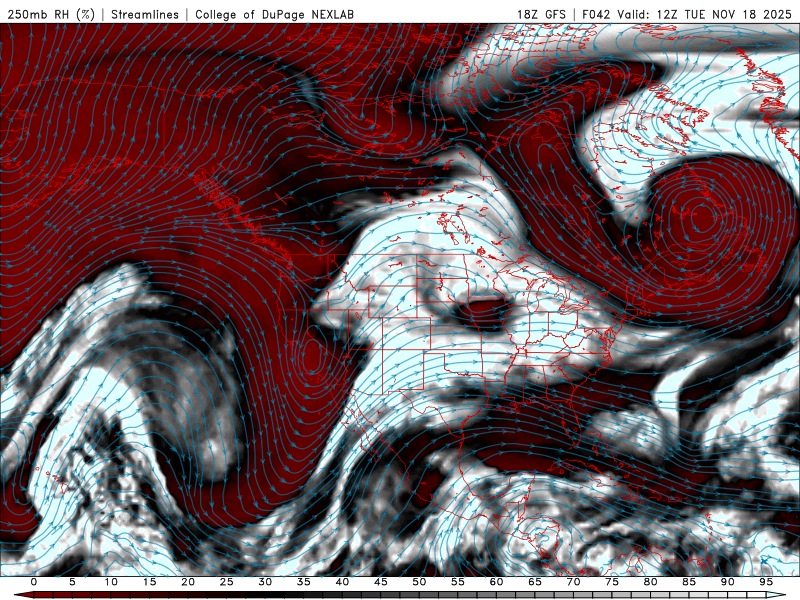Click the color scale value "50"
Viewport: 800px width, 600px height.
[419, 582]
